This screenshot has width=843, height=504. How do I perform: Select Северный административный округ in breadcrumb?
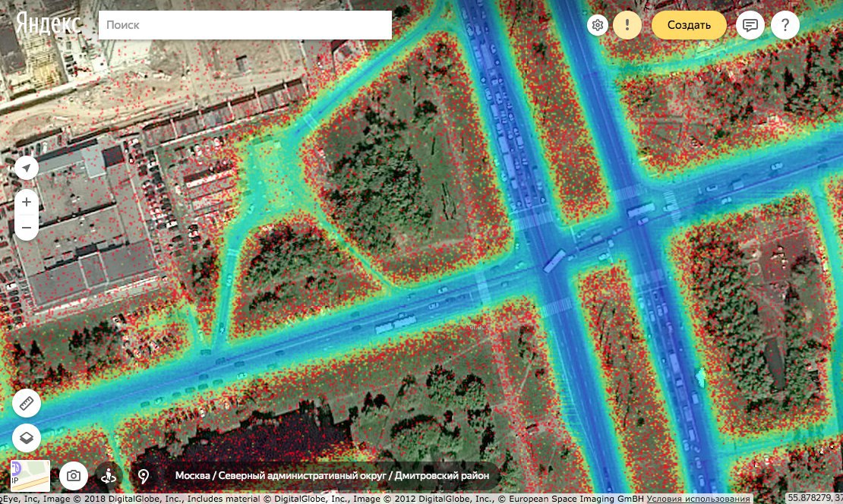301,476
